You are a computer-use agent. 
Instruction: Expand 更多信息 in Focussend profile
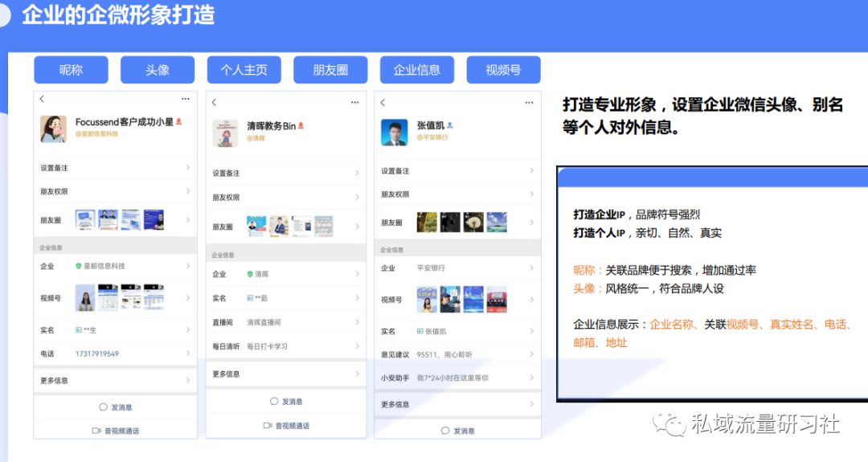pyautogui.click(x=115, y=380)
